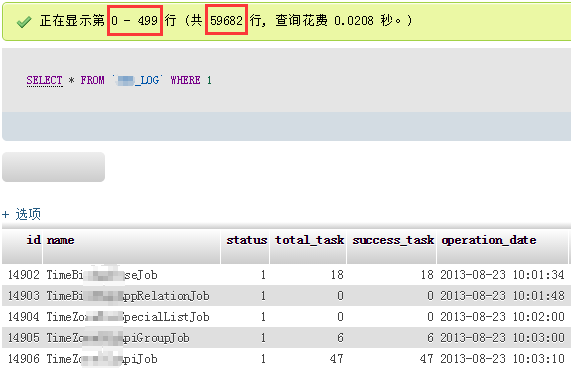Click name cell ending in pecialListJob
571x368 pixels.
coord(128,317)
